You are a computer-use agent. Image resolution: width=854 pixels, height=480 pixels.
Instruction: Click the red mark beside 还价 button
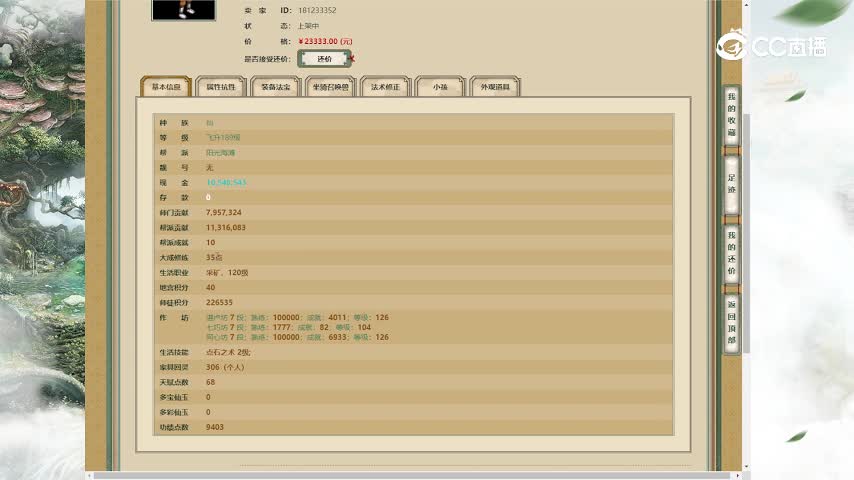353,59
